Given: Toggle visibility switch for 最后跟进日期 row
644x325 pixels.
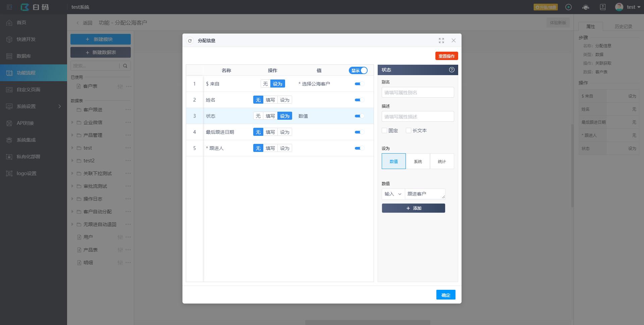Looking at the screenshot, I should (359, 132).
